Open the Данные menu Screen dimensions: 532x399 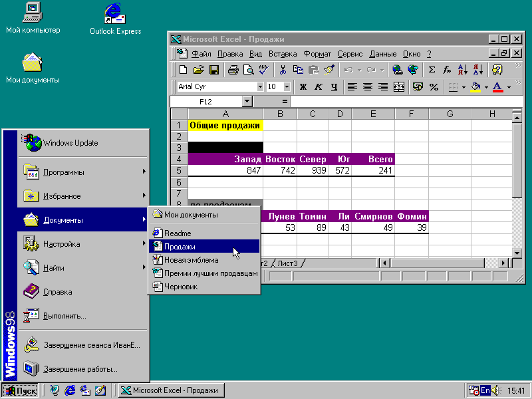[382, 54]
